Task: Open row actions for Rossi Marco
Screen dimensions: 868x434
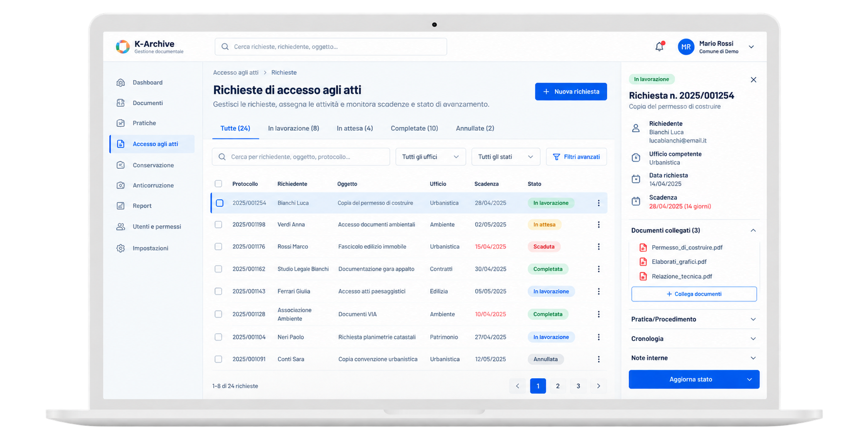Action: tap(598, 247)
